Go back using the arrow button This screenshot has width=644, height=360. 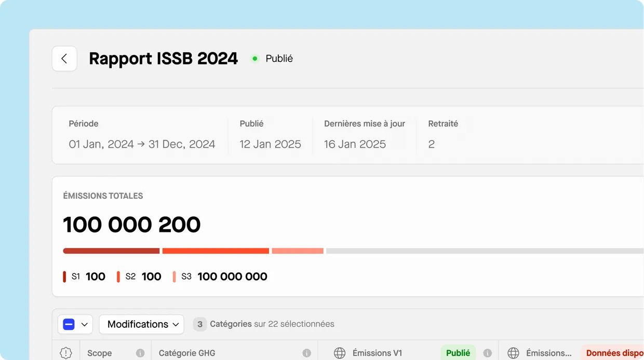pyautogui.click(x=64, y=59)
